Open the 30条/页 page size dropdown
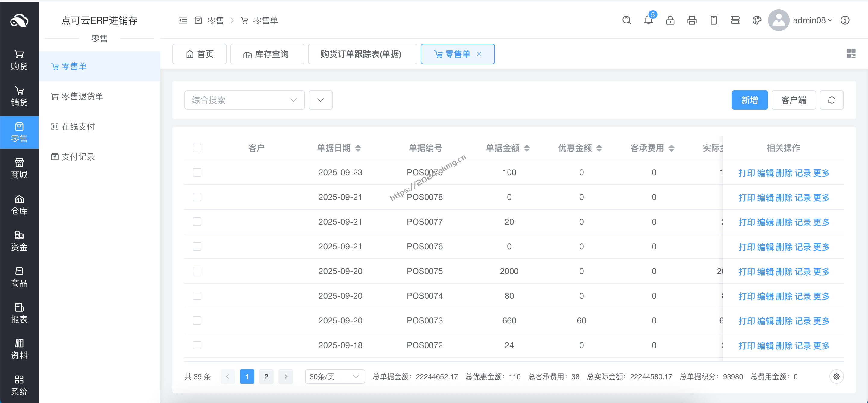 335,376
